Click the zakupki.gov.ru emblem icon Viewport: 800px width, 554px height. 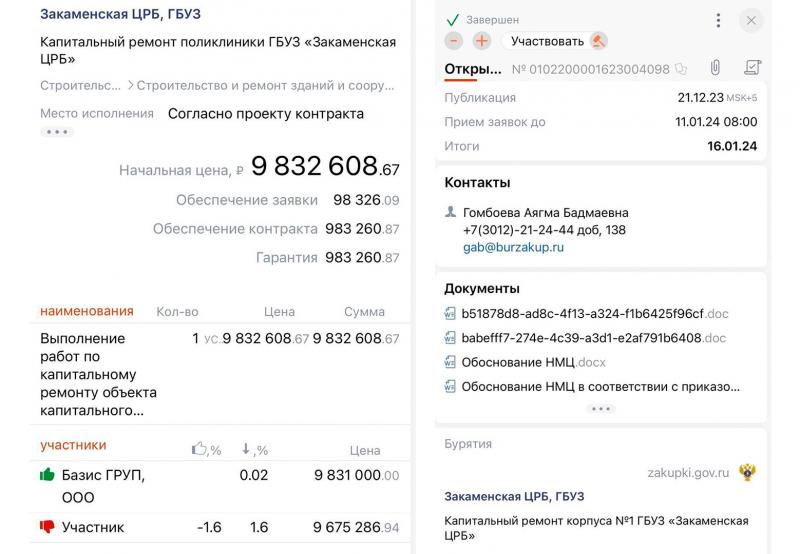pos(747,472)
